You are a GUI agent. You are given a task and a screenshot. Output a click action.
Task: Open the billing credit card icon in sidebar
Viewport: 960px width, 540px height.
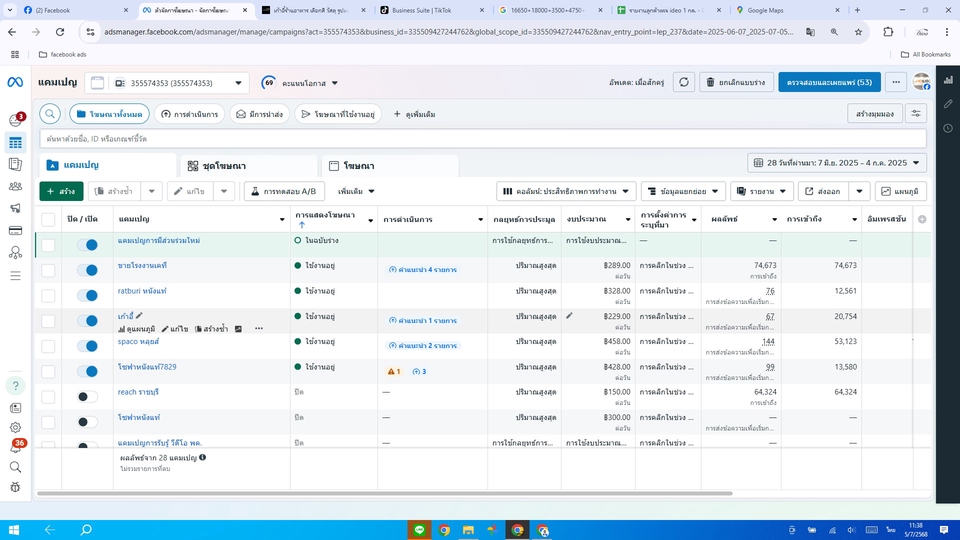(x=15, y=231)
